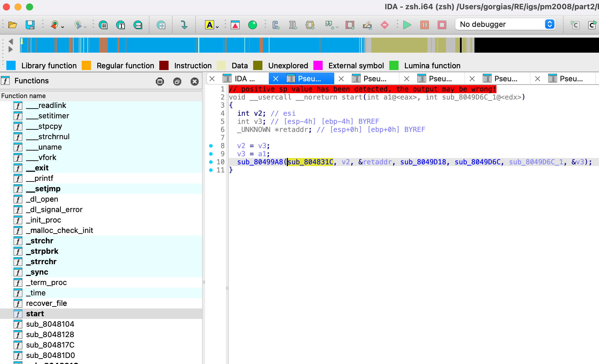The height and width of the screenshot is (364, 599).
Task: Click the blue Library function color swatch
Action: (11, 65)
